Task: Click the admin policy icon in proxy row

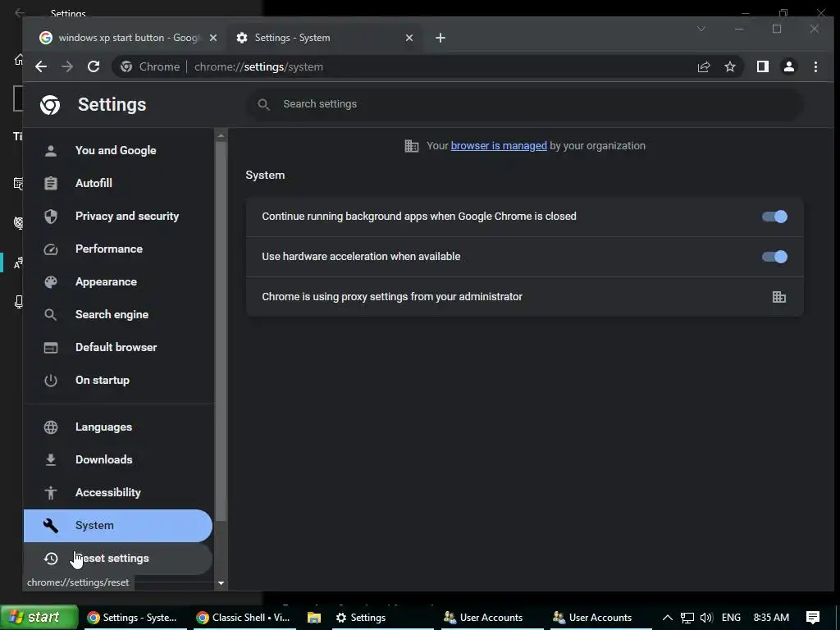Action: (x=779, y=297)
